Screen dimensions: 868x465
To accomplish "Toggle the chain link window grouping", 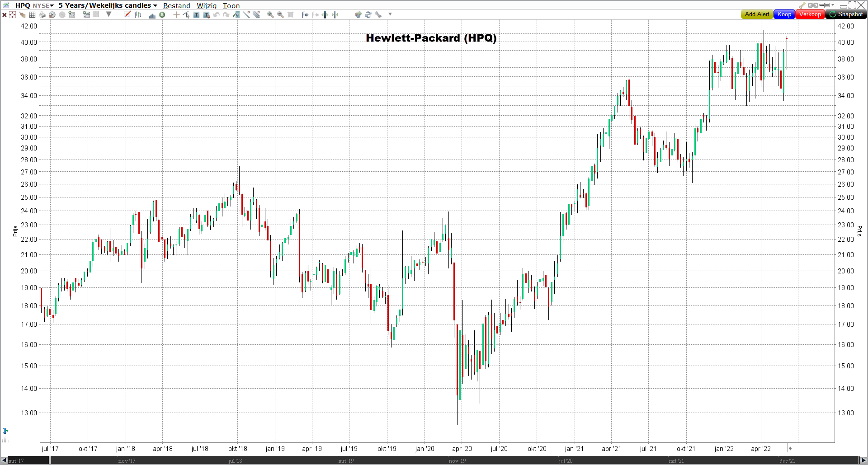I will (813, 5).
